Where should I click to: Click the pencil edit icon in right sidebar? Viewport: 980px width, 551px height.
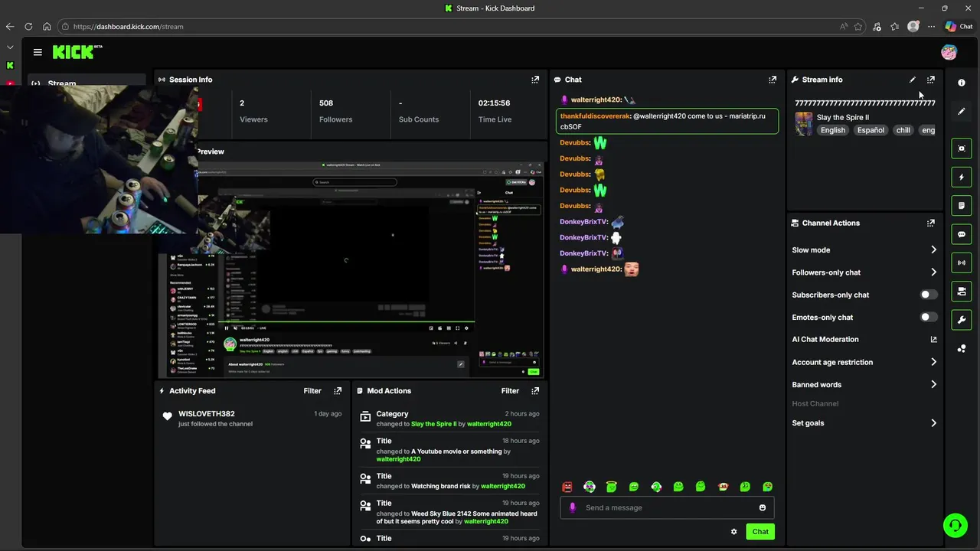(962, 112)
